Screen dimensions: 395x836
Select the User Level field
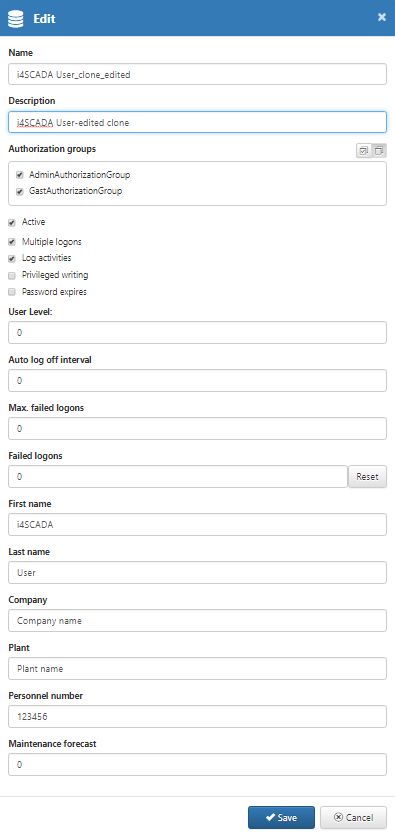click(197, 333)
